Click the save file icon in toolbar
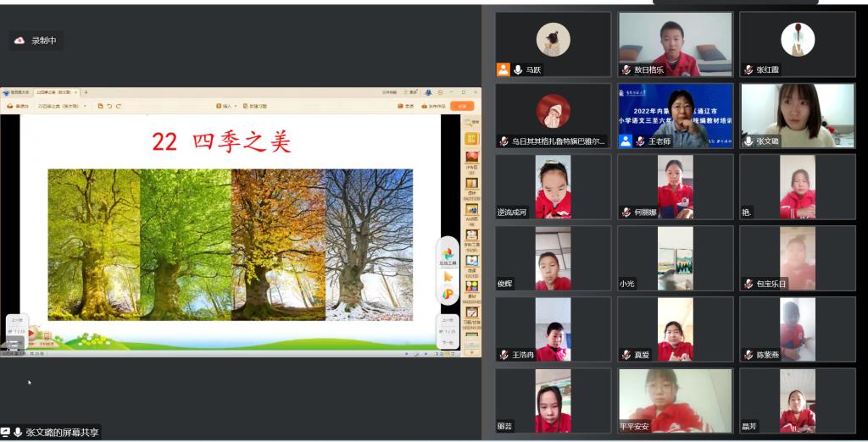The width and height of the screenshot is (868, 442). click(x=100, y=106)
